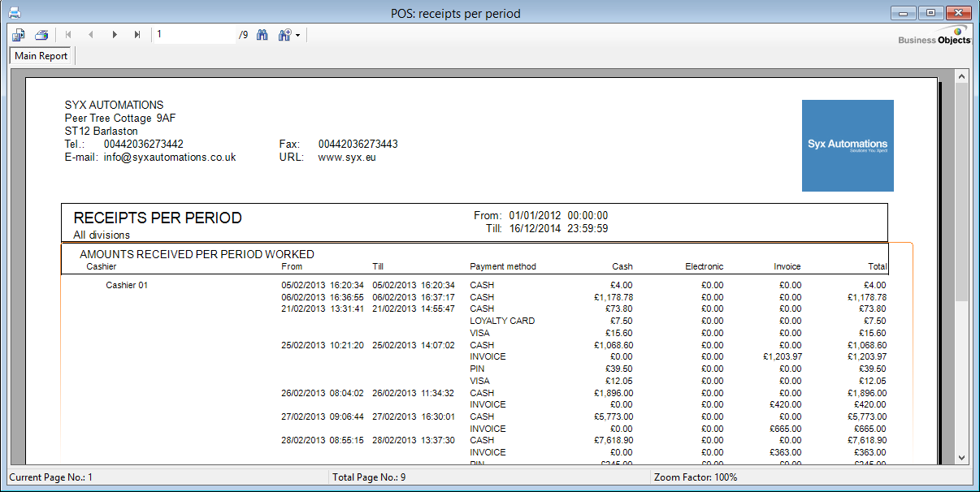Image resolution: width=980 pixels, height=492 pixels.
Task: Click the Export Report icon
Action: tap(19, 35)
